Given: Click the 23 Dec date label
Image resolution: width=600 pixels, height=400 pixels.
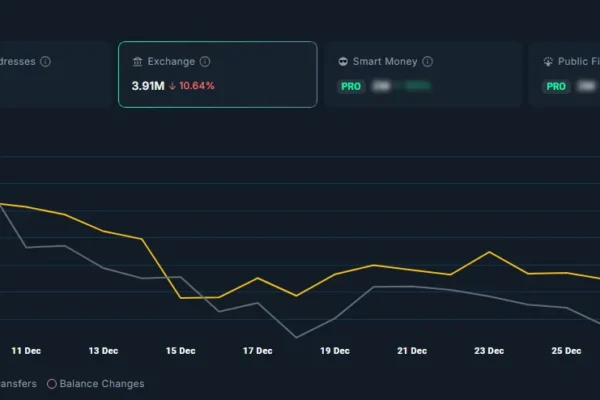Looking at the screenshot, I should point(489,351).
